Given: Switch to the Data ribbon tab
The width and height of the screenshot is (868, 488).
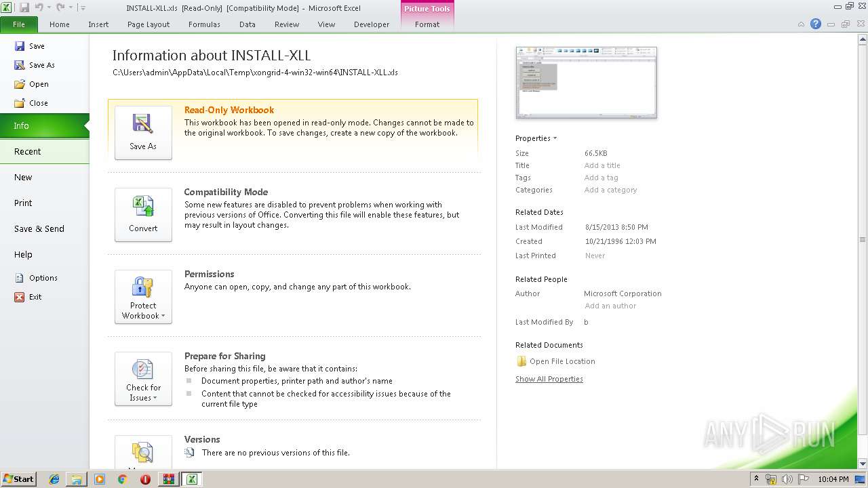Looking at the screenshot, I should pos(248,24).
